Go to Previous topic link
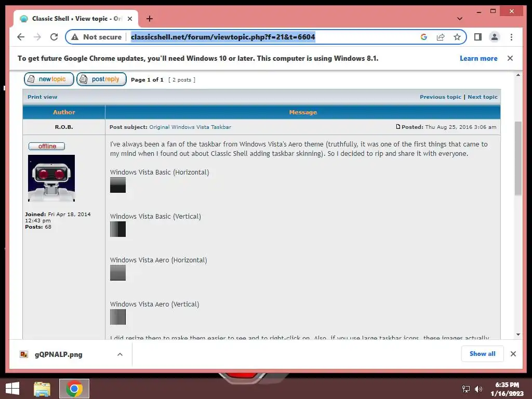Viewport: 532px width, 399px height. pos(441,97)
